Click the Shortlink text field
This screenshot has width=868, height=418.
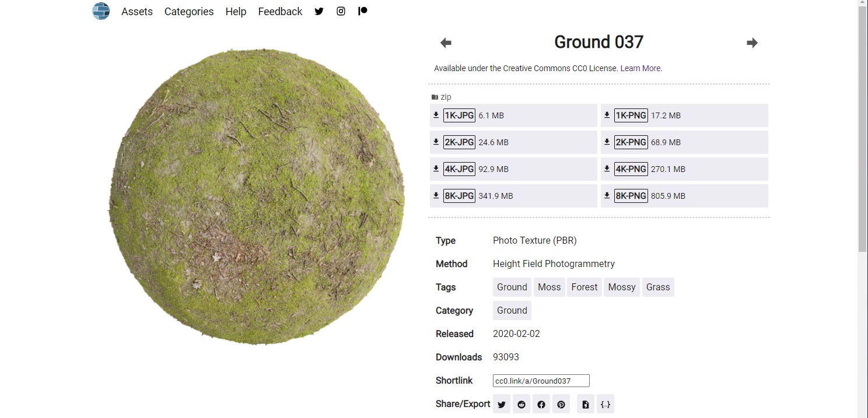[541, 381]
